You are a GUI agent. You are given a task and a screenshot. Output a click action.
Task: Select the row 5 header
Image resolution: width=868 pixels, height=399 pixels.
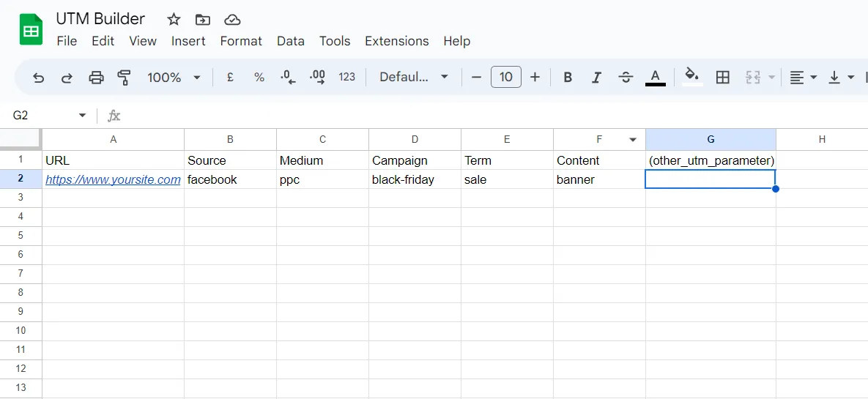21,235
